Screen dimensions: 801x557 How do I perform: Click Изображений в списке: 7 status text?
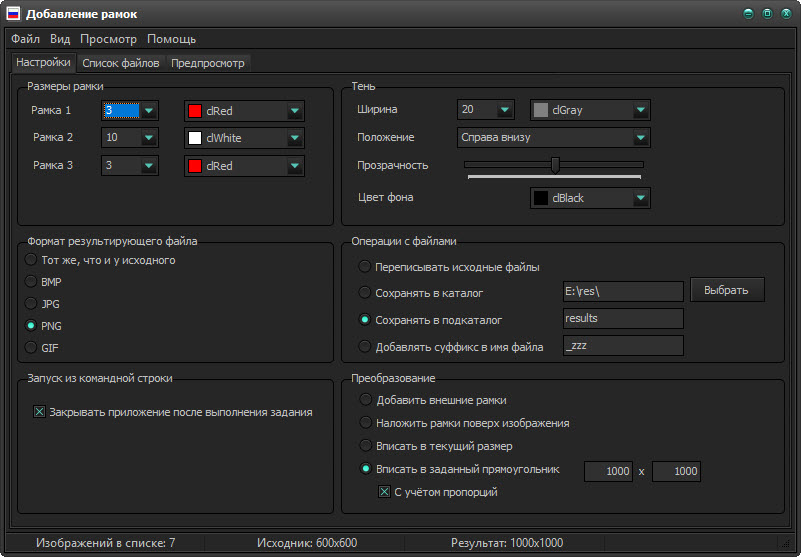105,543
